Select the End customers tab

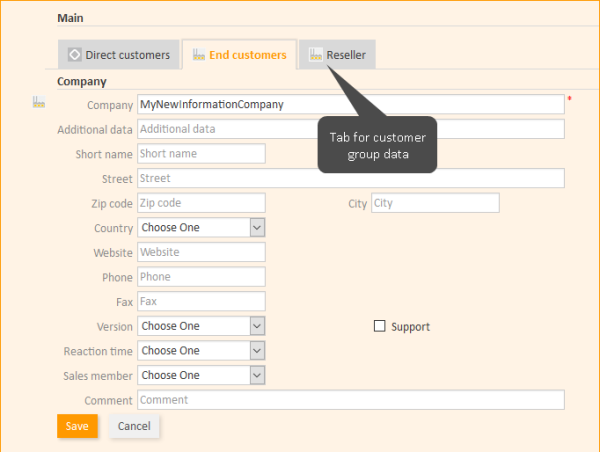[240, 55]
